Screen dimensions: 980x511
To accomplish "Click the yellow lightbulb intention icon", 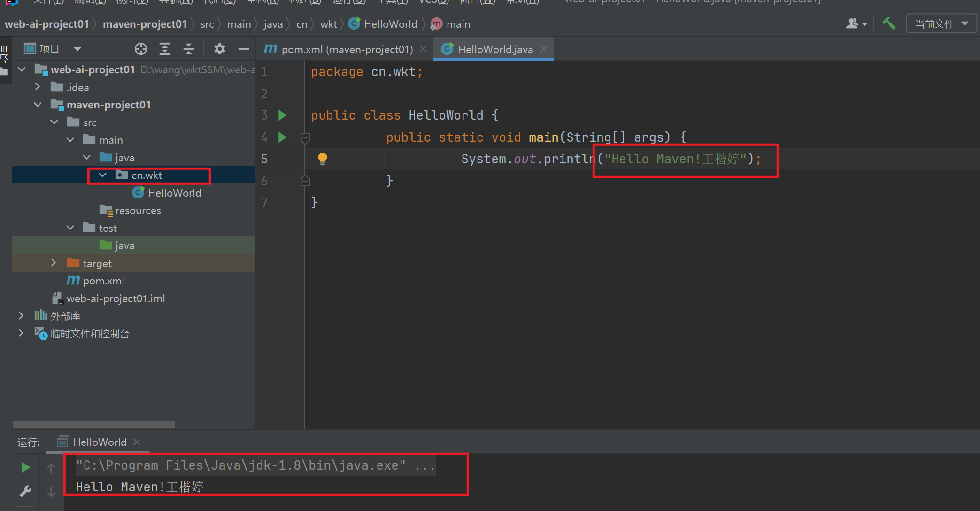I will point(323,159).
